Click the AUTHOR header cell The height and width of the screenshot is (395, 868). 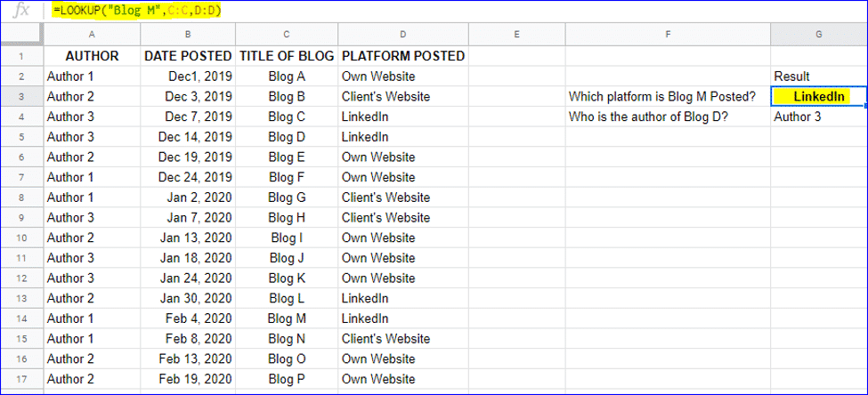click(x=92, y=56)
